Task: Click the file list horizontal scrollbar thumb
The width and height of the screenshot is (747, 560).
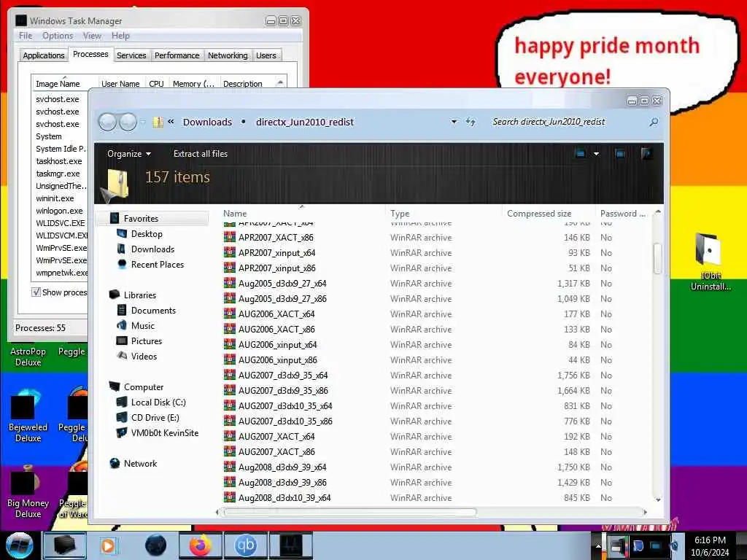Action: click(x=349, y=512)
